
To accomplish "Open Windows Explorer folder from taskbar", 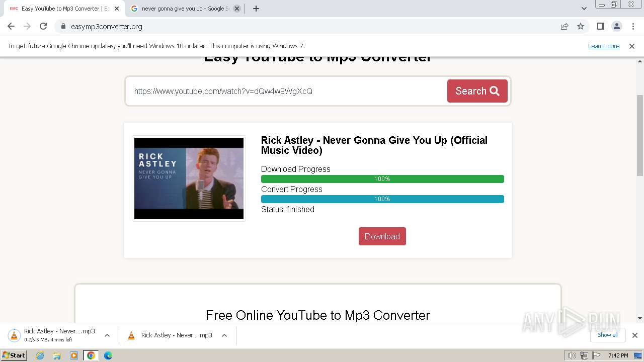I will (57, 355).
